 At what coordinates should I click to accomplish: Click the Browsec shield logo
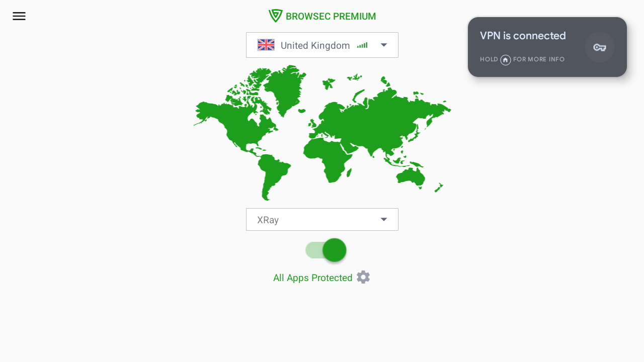tap(276, 16)
